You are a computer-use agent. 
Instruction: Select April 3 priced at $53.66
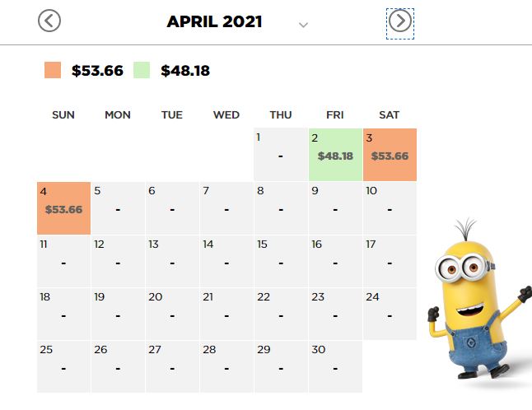(390, 155)
